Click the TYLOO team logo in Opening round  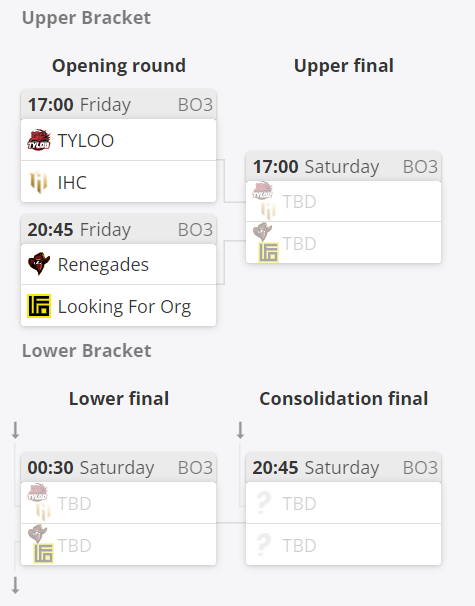coord(39,140)
